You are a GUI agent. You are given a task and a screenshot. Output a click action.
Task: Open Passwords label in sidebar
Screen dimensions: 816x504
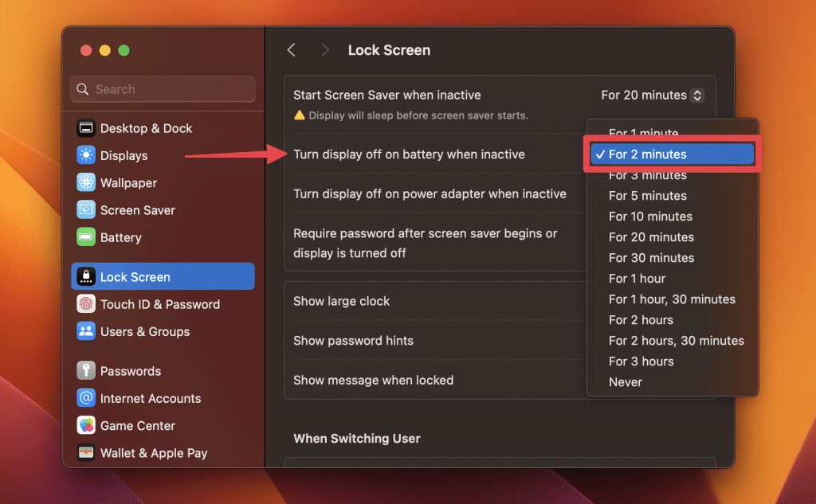pos(131,371)
